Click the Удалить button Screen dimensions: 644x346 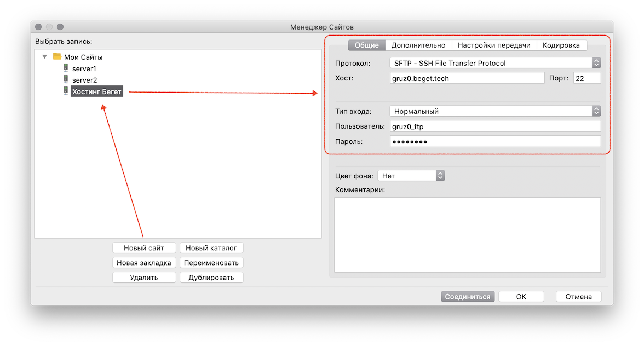(144, 278)
